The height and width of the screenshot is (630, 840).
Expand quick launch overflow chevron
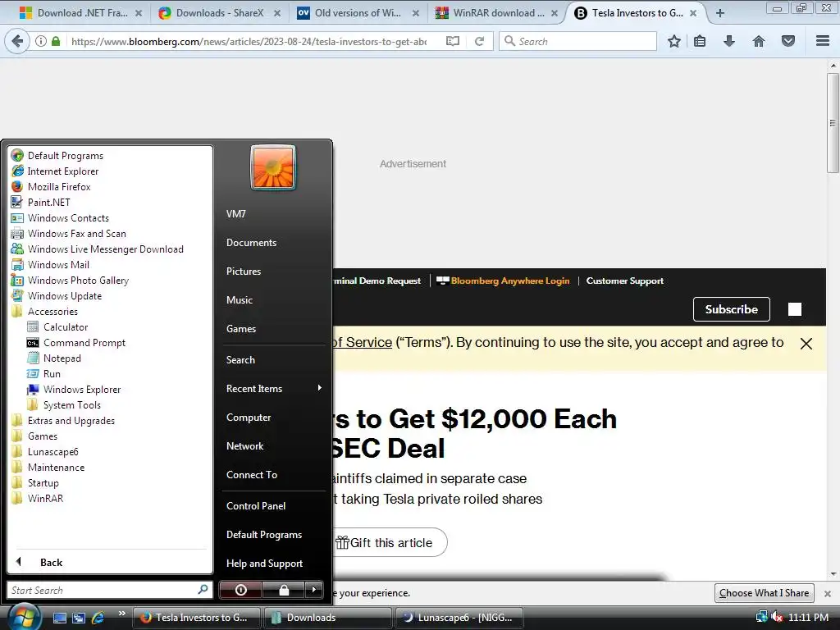(x=121, y=614)
